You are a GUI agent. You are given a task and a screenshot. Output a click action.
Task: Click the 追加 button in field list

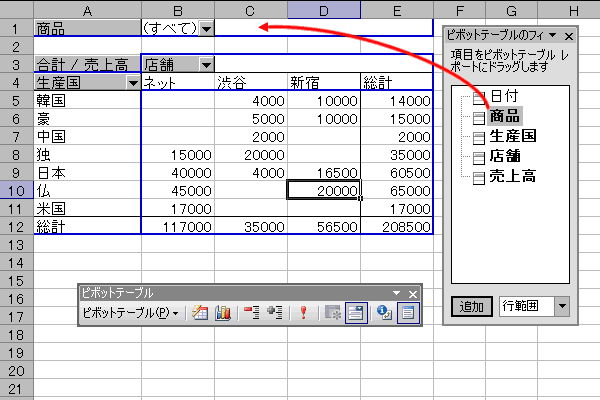[471, 306]
